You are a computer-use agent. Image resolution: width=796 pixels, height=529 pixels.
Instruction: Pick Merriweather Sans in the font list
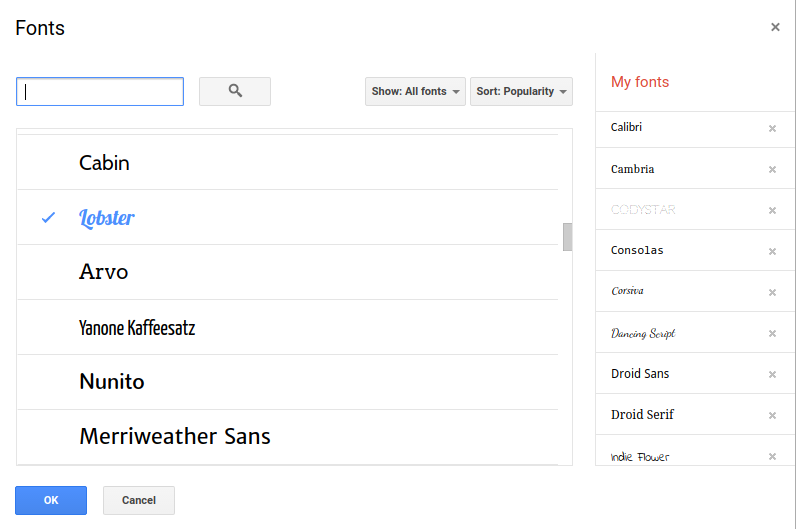(175, 437)
